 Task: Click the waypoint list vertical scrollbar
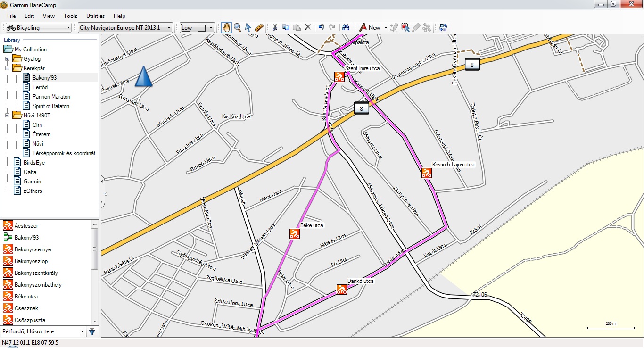click(95, 249)
